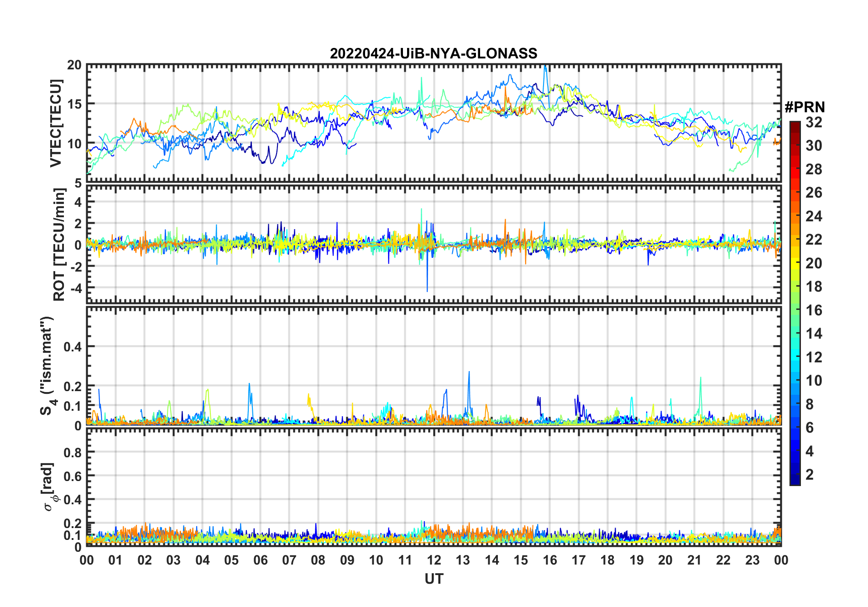
Task: Click VTEC y-axis tick label "15"
Action: click(x=74, y=105)
